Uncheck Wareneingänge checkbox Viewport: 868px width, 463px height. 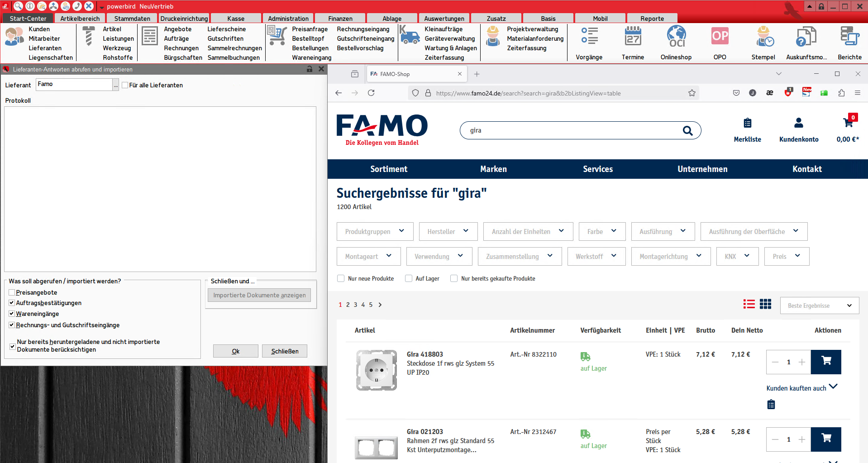12,314
